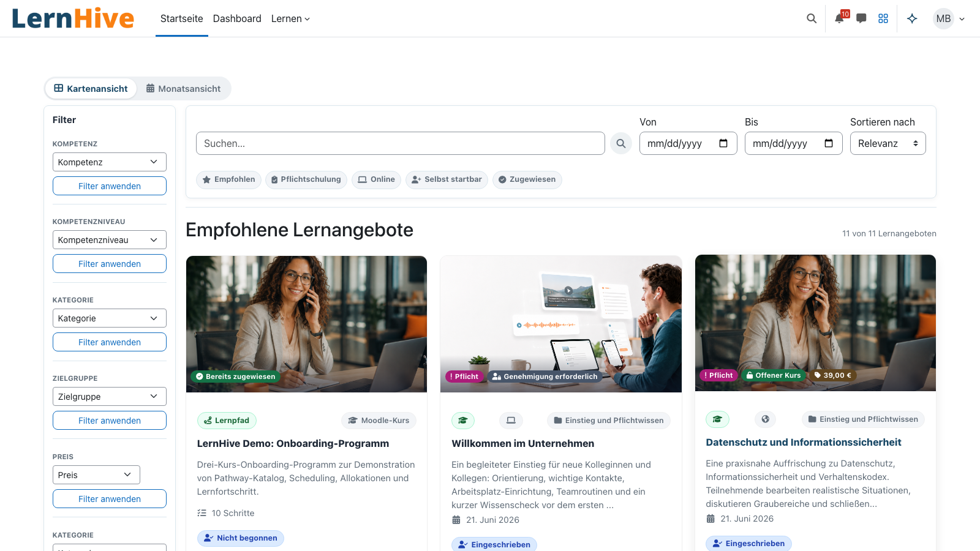Click the LernHive logo
The image size is (980, 551).
click(x=73, y=18)
